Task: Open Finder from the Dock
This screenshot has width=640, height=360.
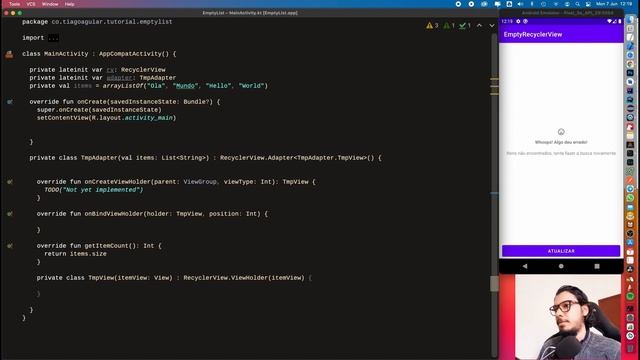Action: pyautogui.click(x=631, y=20)
